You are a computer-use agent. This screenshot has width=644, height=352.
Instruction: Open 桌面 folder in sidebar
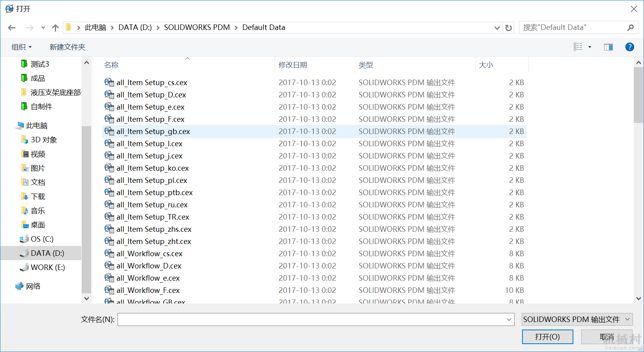coord(38,225)
